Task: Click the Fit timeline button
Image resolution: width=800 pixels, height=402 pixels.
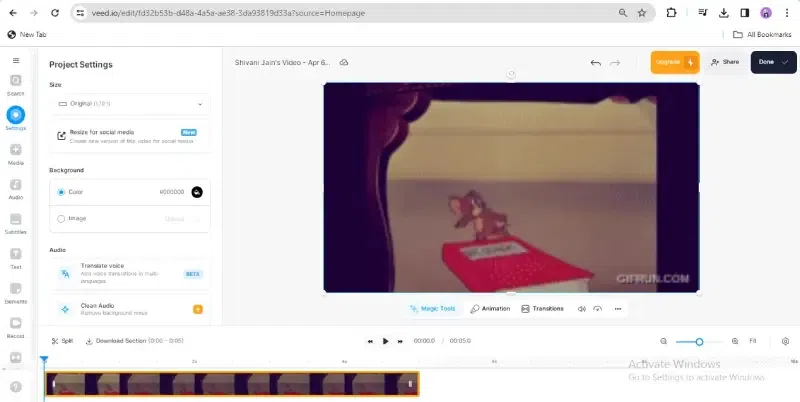Action: coord(753,341)
